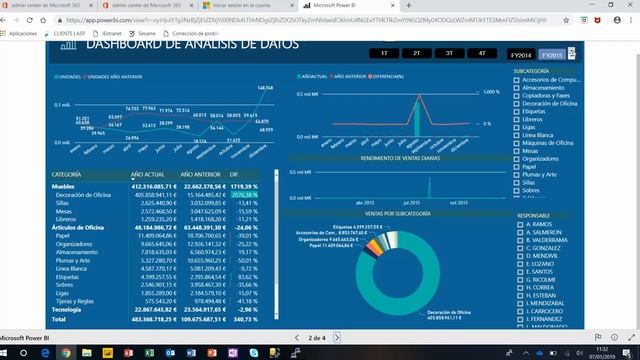
Task: Check the A. RAMOS responsable checkbox
Action: [x=520, y=224]
